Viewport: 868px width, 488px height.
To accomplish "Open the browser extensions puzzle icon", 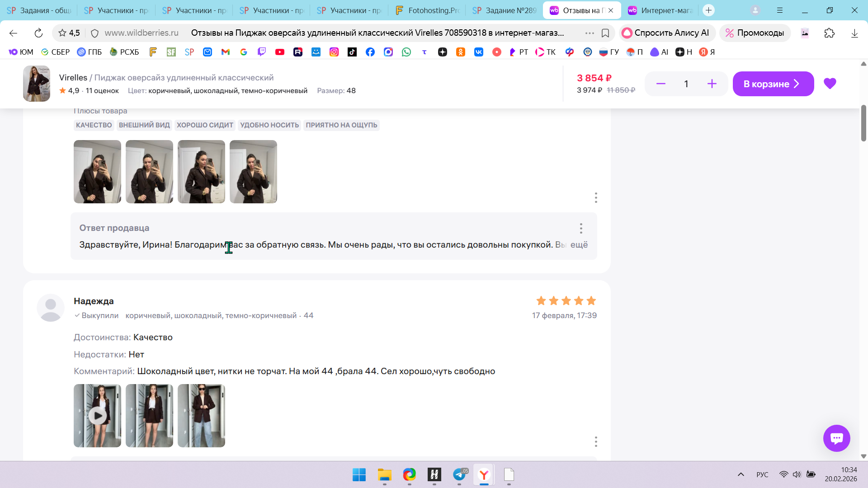I will pyautogui.click(x=829, y=33).
